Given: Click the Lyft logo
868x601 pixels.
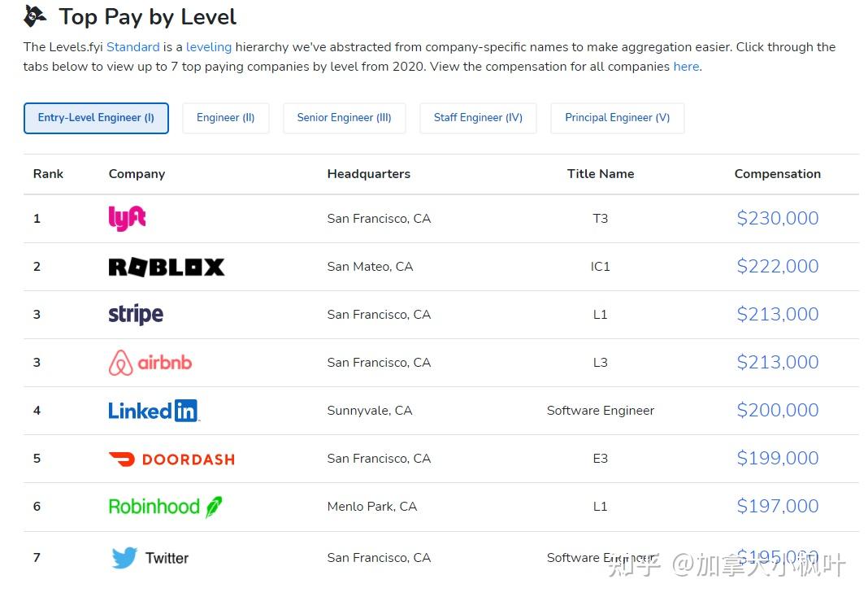Looking at the screenshot, I should click(x=128, y=218).
